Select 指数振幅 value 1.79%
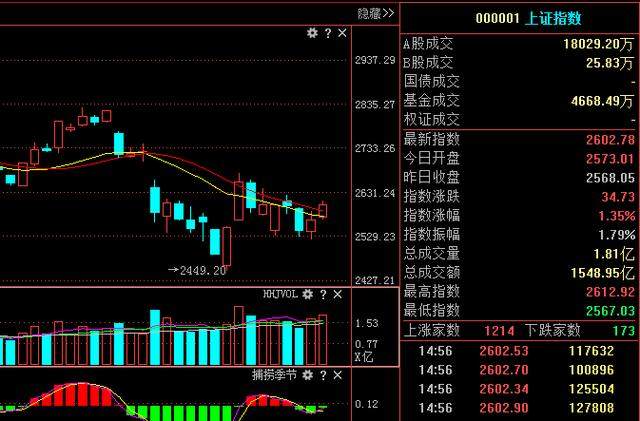Image resolution: width=640 pixels, height=421 pixels. (617, 235)
